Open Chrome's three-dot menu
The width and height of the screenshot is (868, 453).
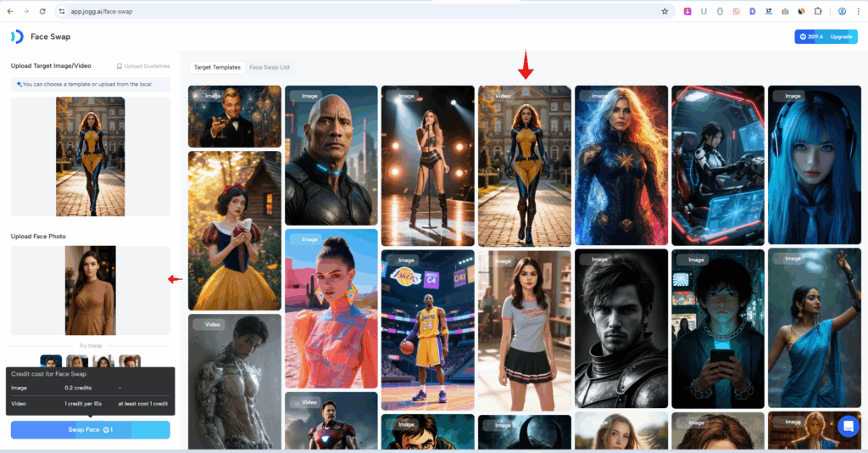click(859, 12)
